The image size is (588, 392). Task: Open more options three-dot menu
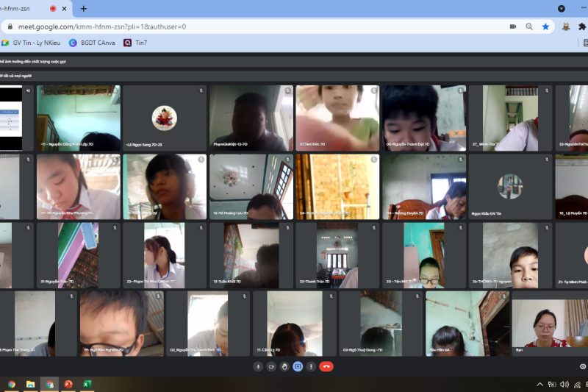(311, 366)
